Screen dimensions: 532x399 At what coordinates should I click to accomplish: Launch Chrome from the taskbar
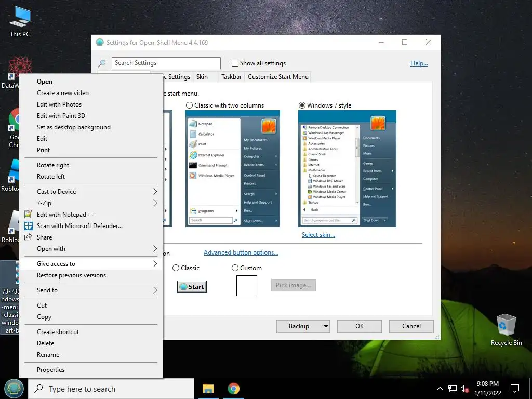pos(233,389)
